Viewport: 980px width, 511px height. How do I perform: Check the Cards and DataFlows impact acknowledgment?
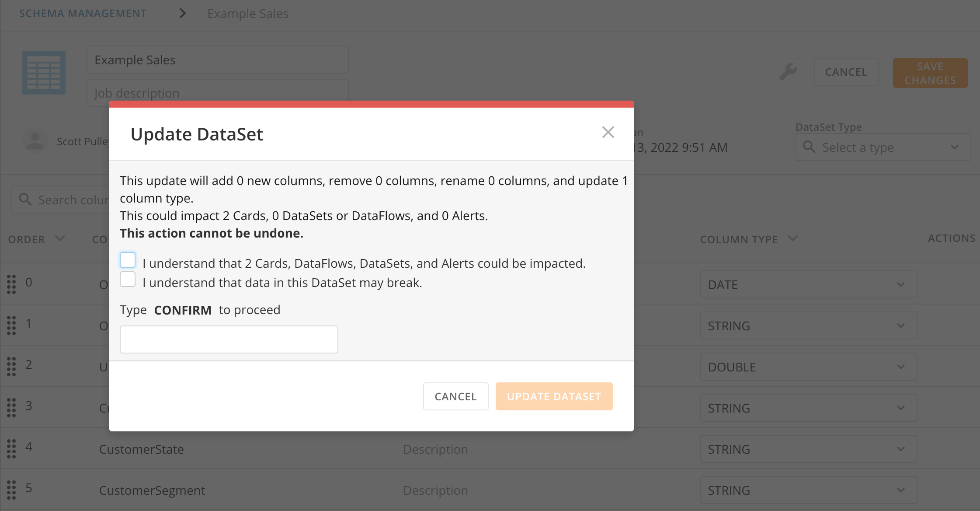(x=127, y=259)
